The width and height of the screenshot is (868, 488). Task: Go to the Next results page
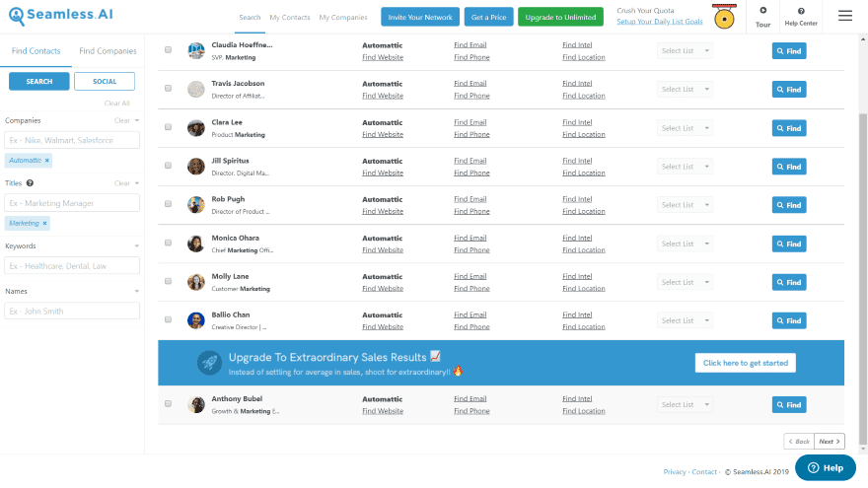(830, 442)
